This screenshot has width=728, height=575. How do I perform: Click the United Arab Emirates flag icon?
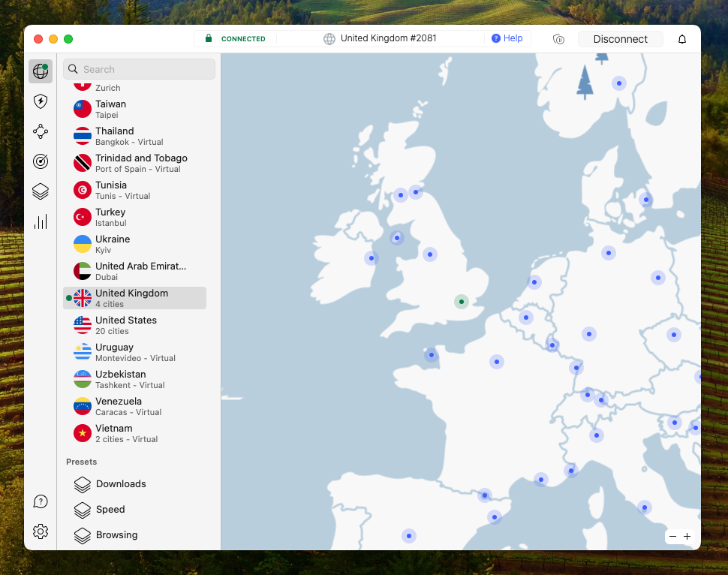coord(82,271)
